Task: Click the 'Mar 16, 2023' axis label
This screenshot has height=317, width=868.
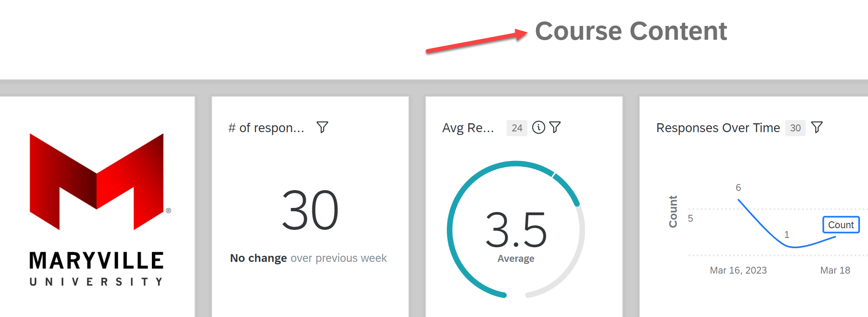Action: [738, 270]
